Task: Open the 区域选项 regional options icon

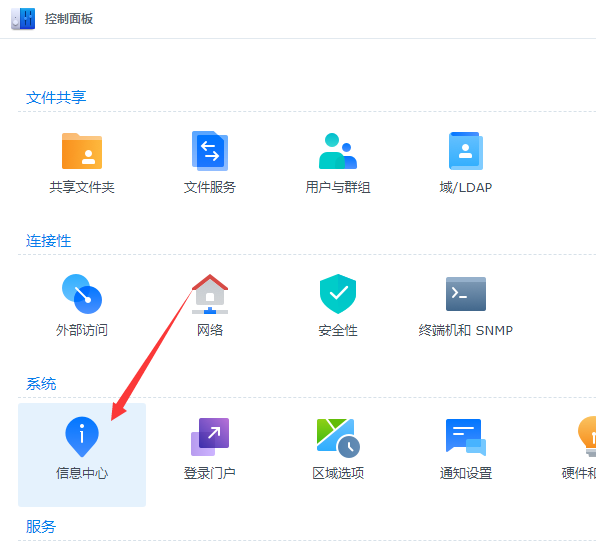Action: tap(338, 438)
